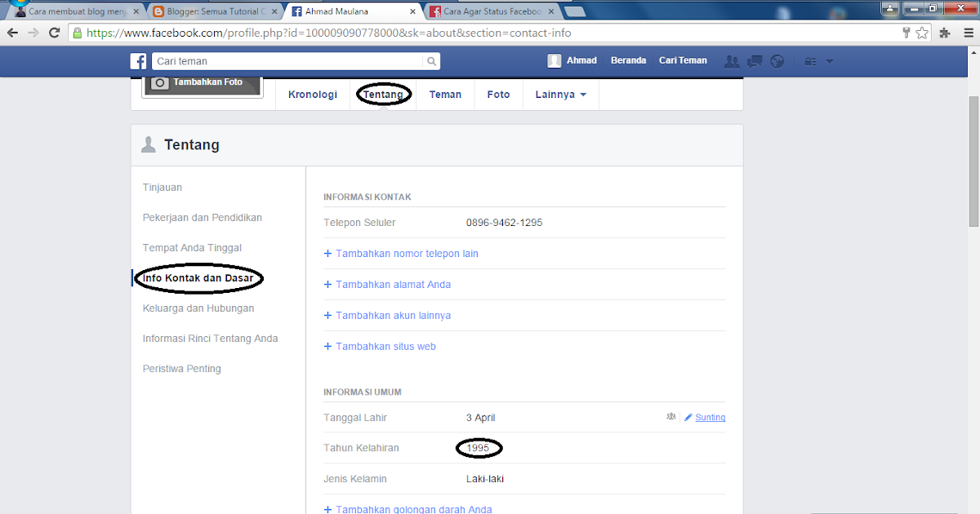This screenshot has width=980, height=514.
Task: Open the Foto profile tab
Action: pyautogui.click(x=498, y=95)
